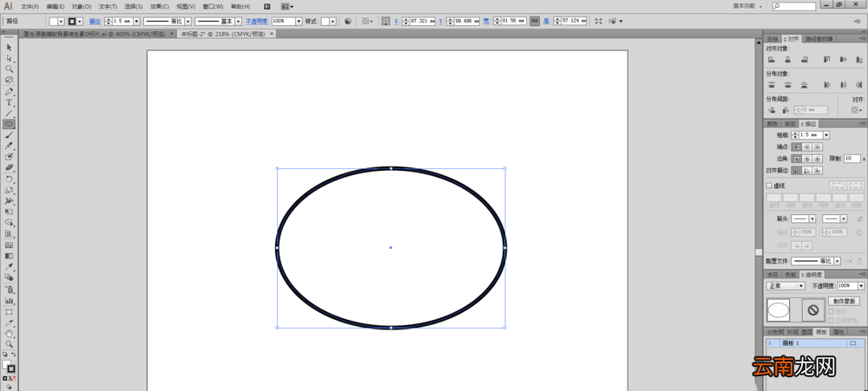Click stroke color swatch in control bar
The height and width of the screenshot is (391, 868).
(72, 21)
